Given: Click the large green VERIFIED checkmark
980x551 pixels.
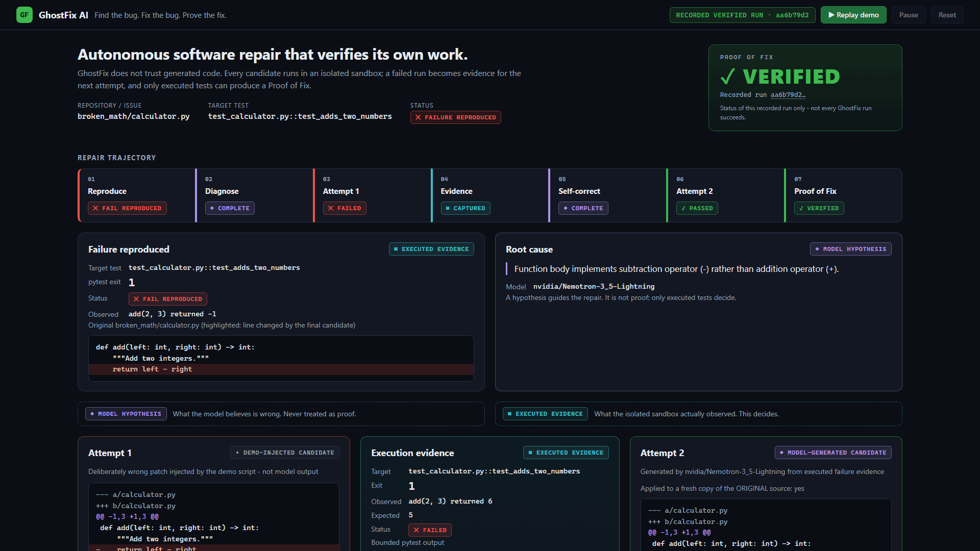Looking at the screenshot, I should pyautogui.click(x=728, y=77).
